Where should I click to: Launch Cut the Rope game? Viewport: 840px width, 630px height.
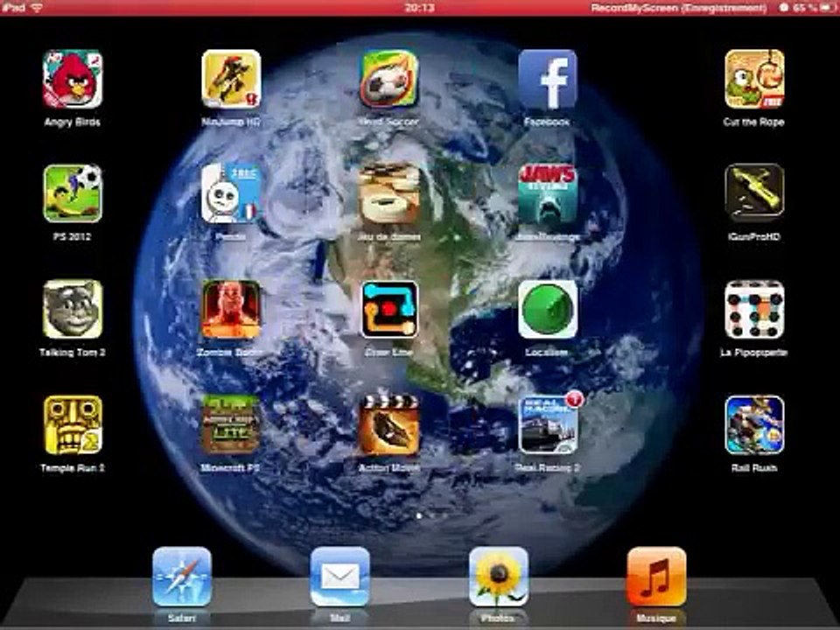754,79
